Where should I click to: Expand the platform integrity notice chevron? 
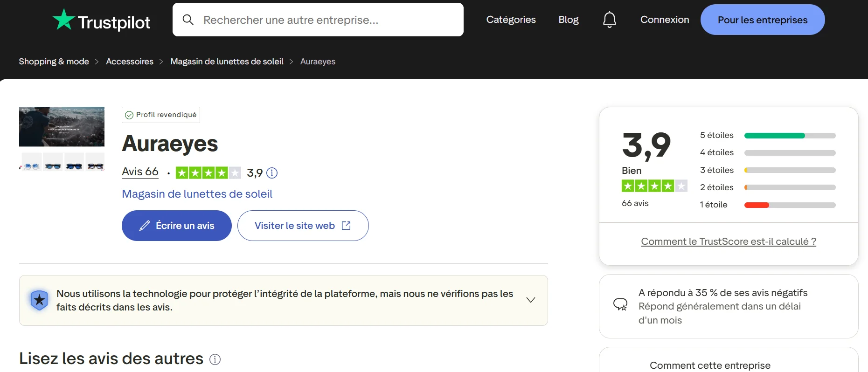pyautogui.click(x=531, y=300)
